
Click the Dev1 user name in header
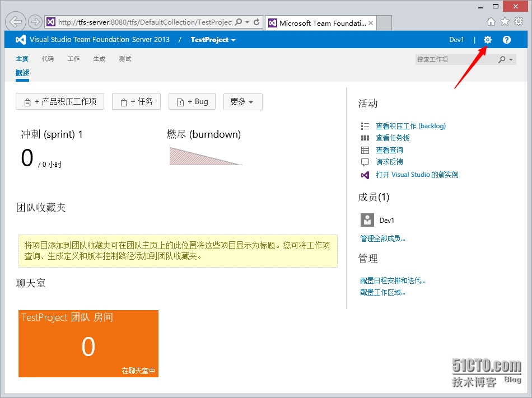coord(456,40)
